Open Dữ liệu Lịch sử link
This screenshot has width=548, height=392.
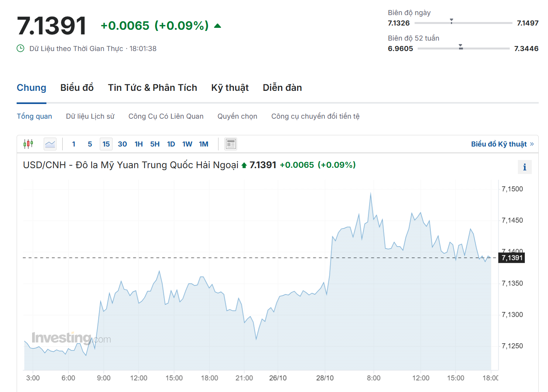click(x=90, y=116)
